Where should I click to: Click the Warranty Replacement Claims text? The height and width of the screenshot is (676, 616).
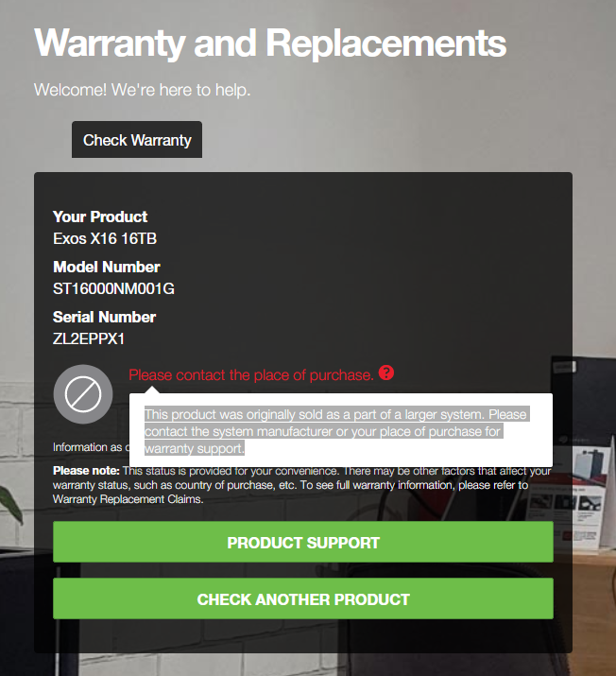click(128, 499)
